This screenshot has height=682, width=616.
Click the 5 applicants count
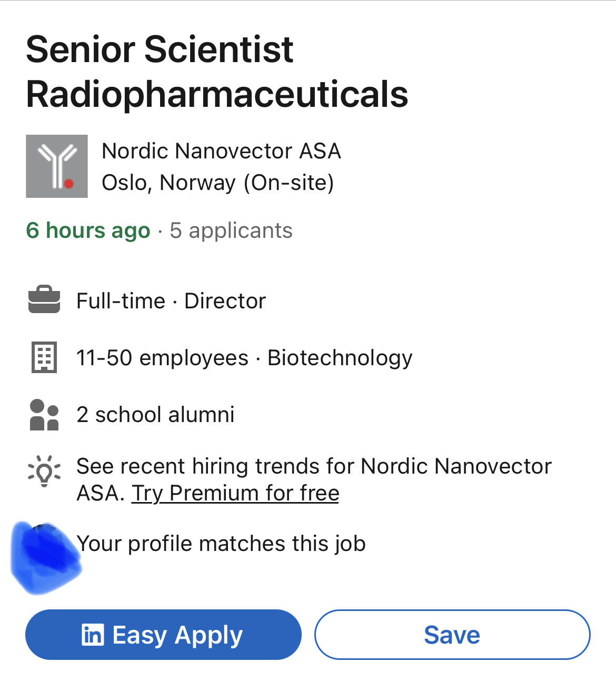point(231,230)
